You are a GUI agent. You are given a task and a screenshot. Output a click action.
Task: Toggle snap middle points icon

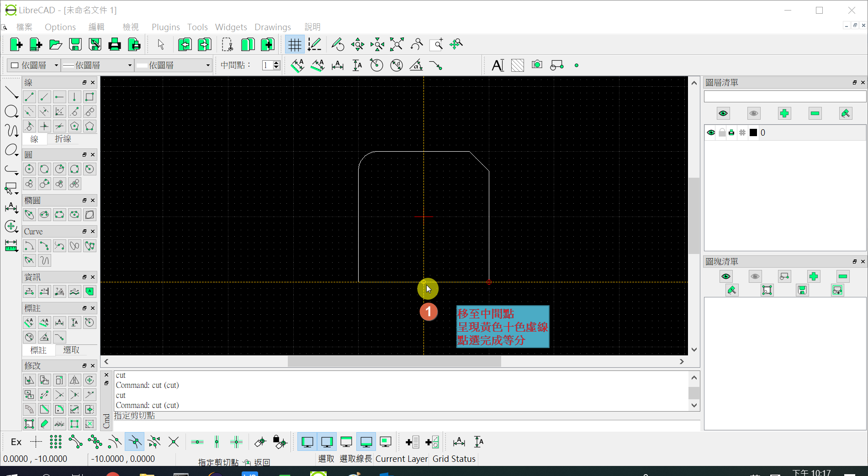pos(135,442)
